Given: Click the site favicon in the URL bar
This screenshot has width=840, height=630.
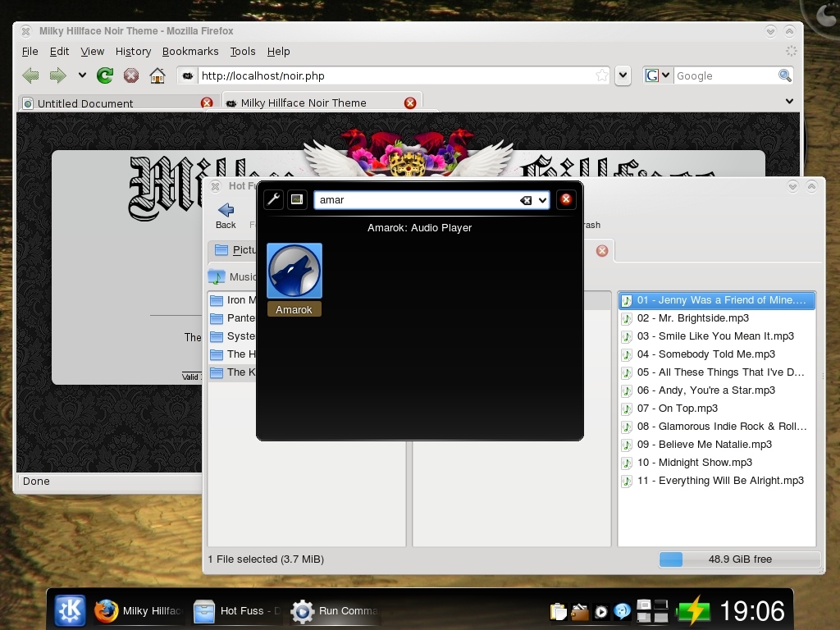Looking at the screenshot, I should 188,76.
